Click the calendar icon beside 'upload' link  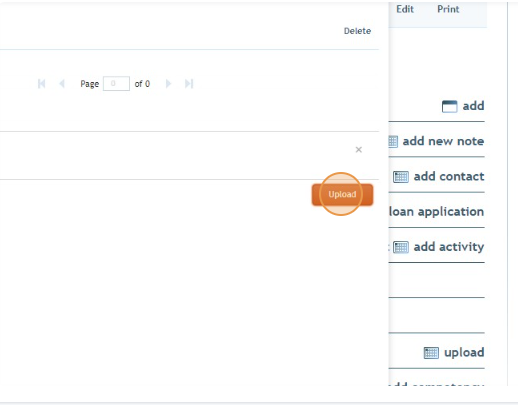point(431,353)
